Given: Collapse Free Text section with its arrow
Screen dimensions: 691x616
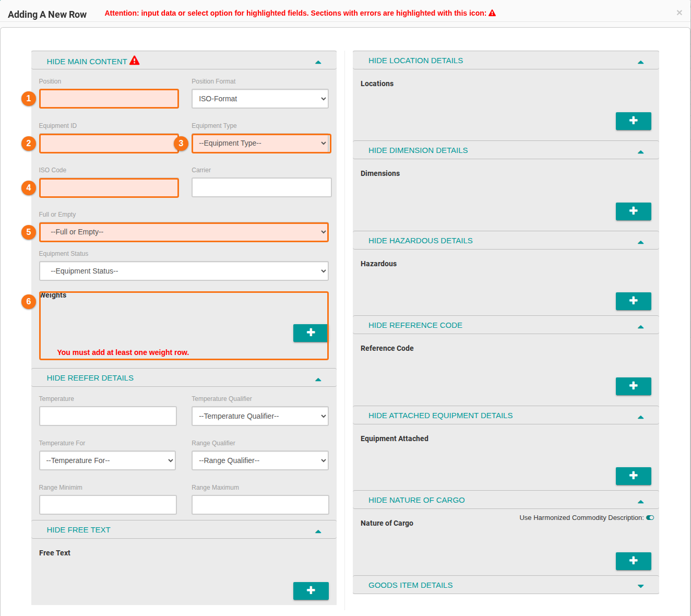Looking at the screenshot, I should (318, 531).
